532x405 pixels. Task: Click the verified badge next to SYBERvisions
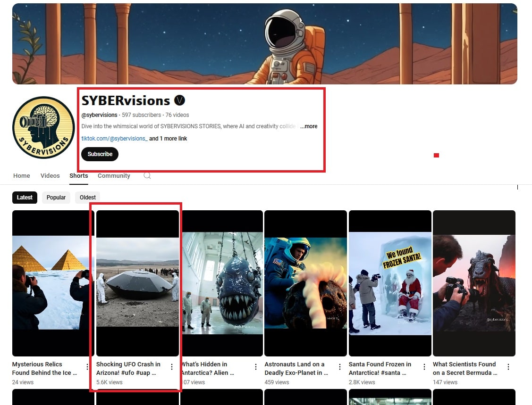pos(179,100)
